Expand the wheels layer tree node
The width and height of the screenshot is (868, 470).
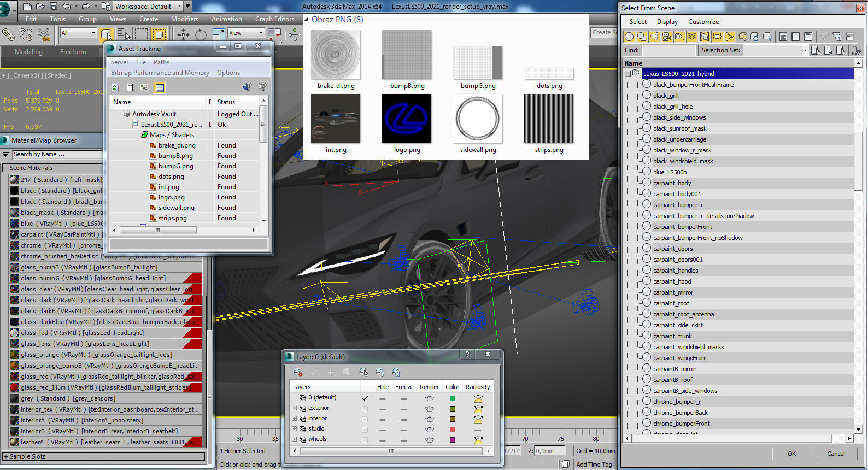tap(294, 439)
